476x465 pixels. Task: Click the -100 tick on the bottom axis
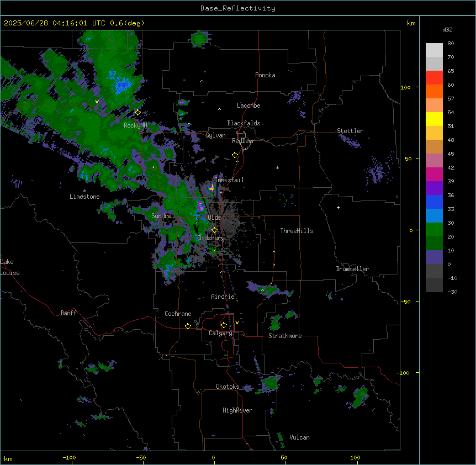(x=69, y=457)
